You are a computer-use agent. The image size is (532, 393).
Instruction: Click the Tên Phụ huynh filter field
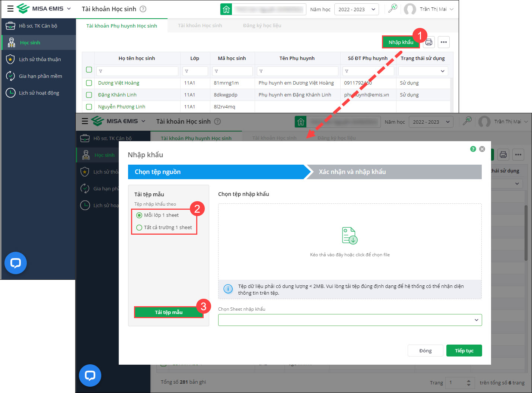pos(297,71)
